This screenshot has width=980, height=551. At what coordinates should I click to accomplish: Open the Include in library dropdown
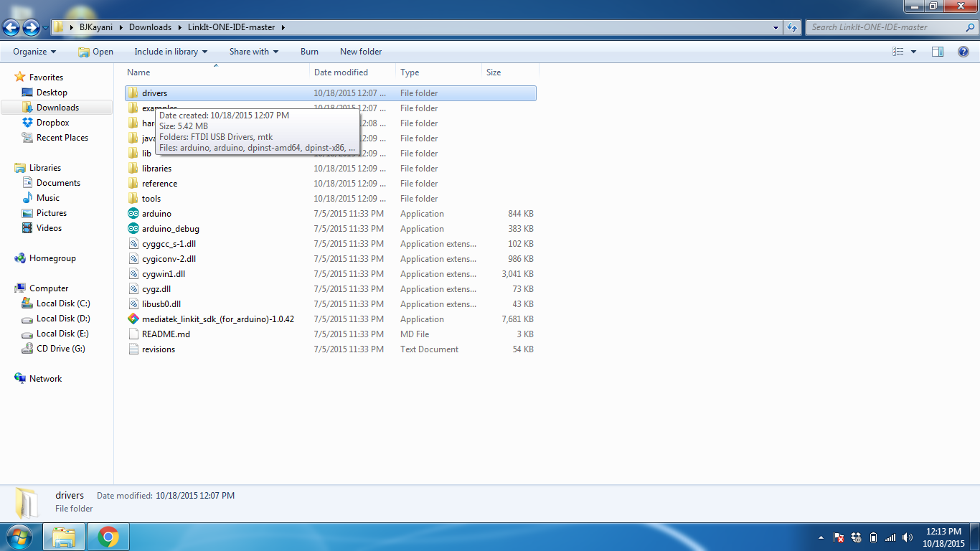coord(171,52)
